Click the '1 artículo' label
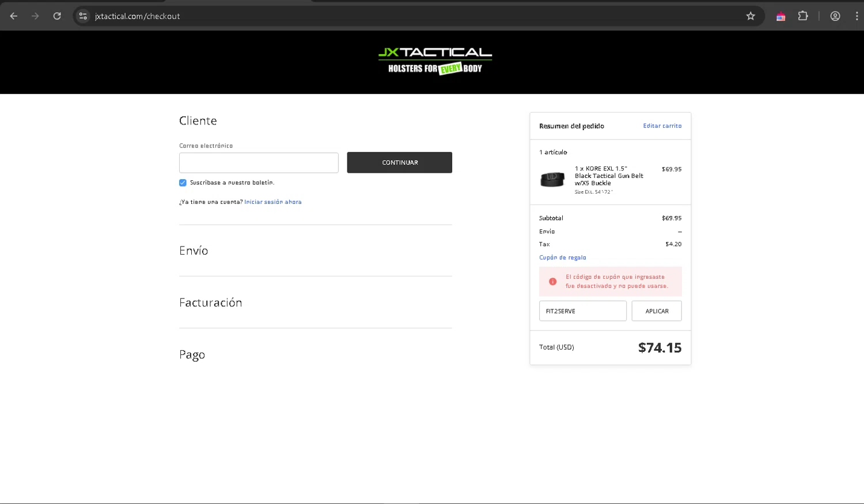 553,152
